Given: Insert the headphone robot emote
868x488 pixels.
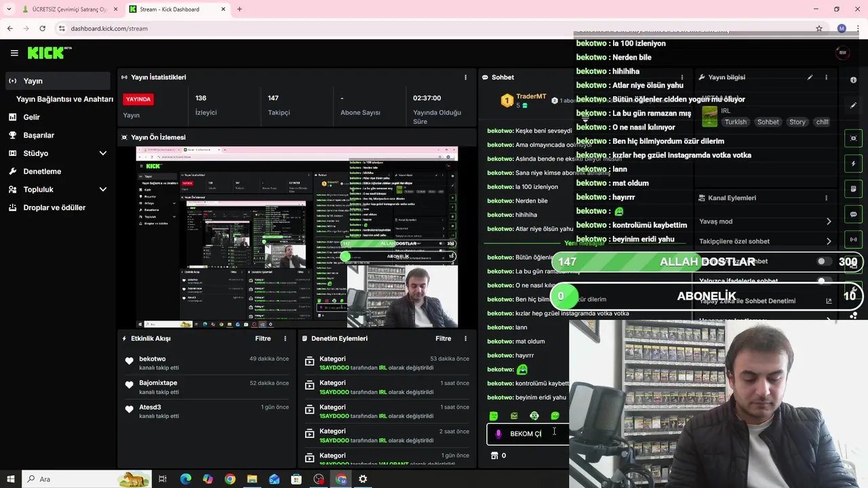Looking at the screenshot, I should click(x=534, y=415).
